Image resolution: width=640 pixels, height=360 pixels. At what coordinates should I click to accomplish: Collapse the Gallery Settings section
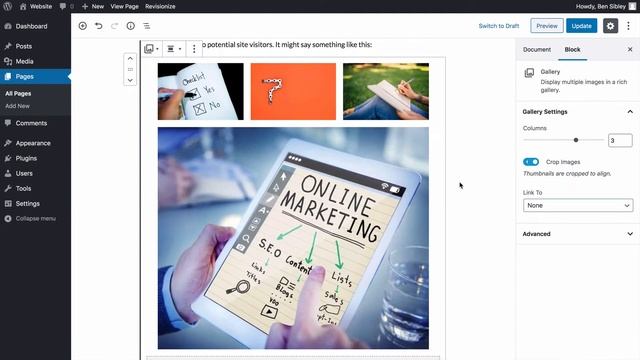(x=578, y=111)
